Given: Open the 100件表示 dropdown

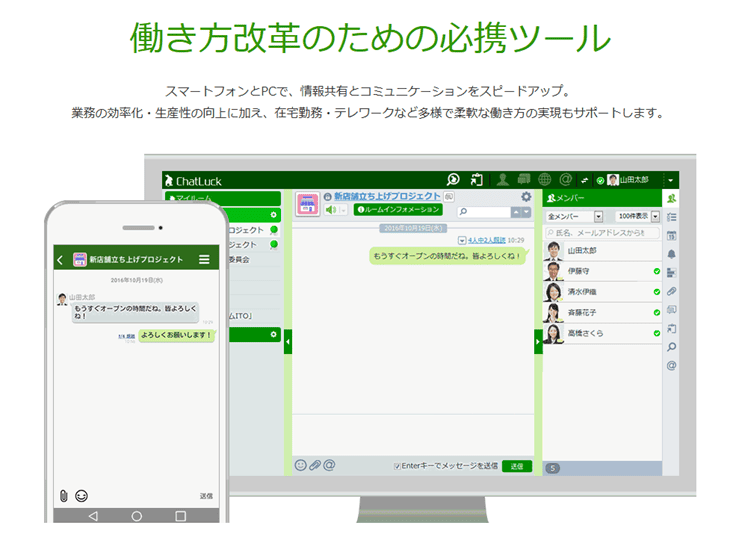Looking at the screenshot, I should click(638, 216).
